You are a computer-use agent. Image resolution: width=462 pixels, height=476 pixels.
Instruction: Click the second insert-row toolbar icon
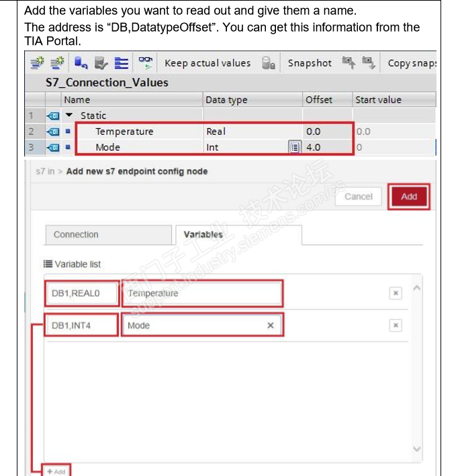tap(57, 62)
